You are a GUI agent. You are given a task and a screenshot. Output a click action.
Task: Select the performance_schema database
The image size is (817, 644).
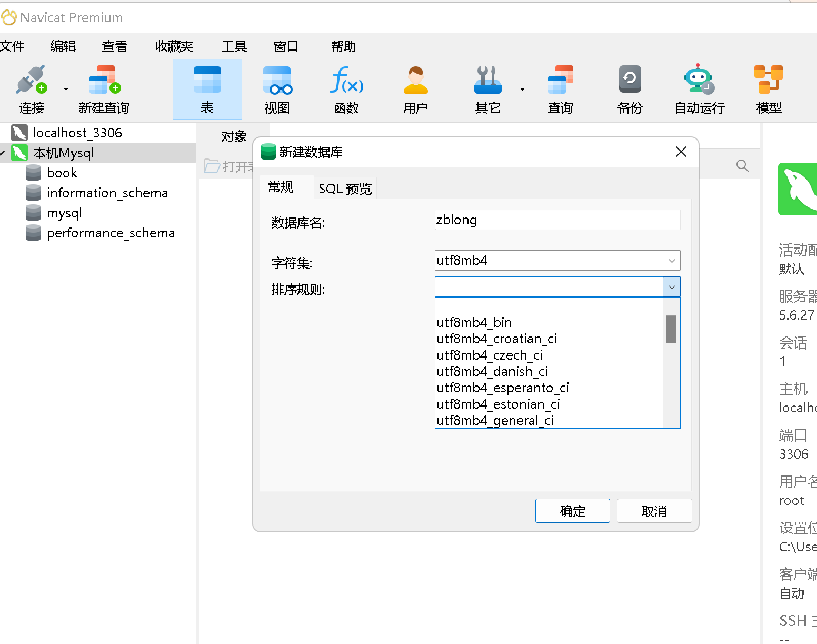click(x=111, y=233)
